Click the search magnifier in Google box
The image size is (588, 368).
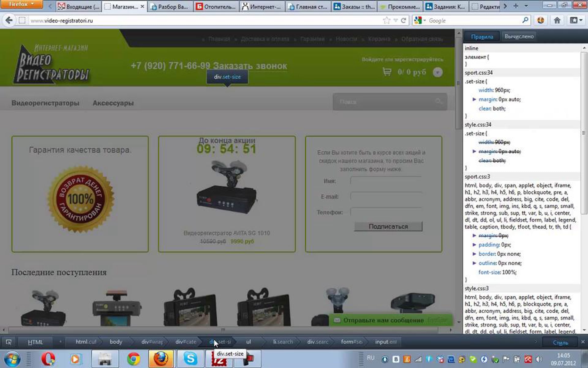[x=525, y=20]
